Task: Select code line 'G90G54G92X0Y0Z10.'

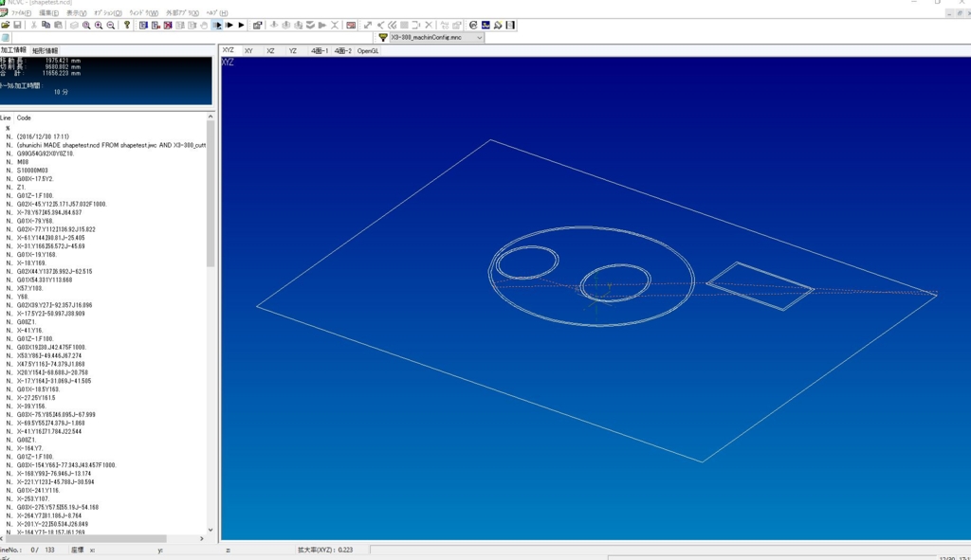Action: [x=46, y=154]
